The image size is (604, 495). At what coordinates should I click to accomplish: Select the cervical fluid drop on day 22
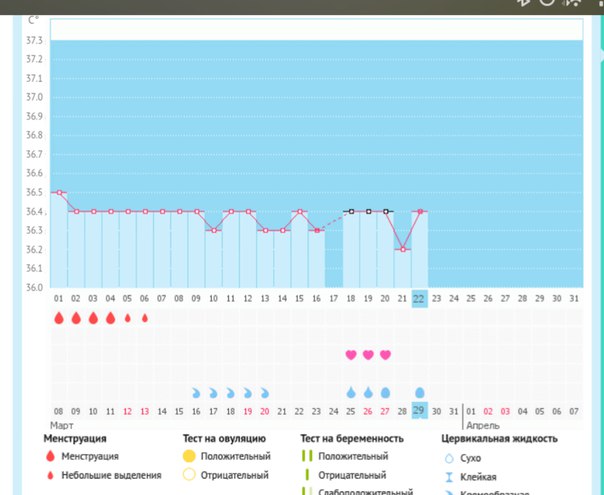point(420,393)
